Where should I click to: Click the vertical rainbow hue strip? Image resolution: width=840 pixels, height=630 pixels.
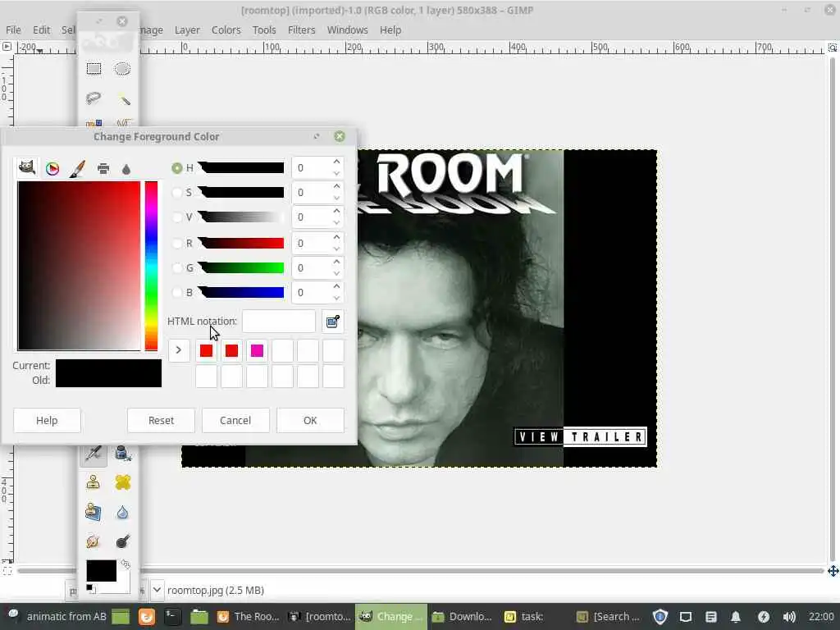pos(151,266)
